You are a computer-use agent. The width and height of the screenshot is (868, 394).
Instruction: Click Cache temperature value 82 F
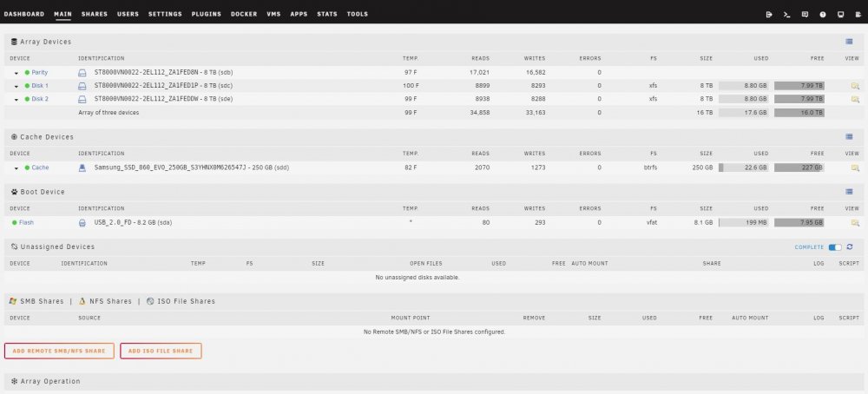(x=411, y=167)
